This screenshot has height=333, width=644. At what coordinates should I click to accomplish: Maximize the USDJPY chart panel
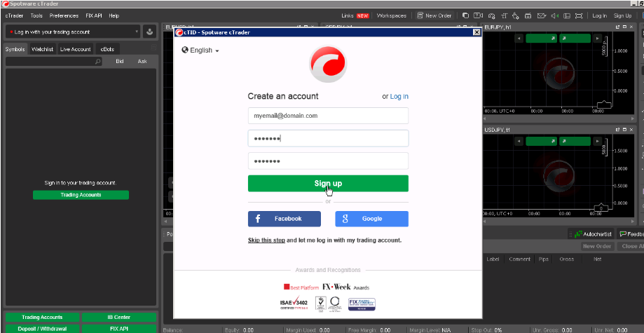pyautogui.click(x=624, y=130)
